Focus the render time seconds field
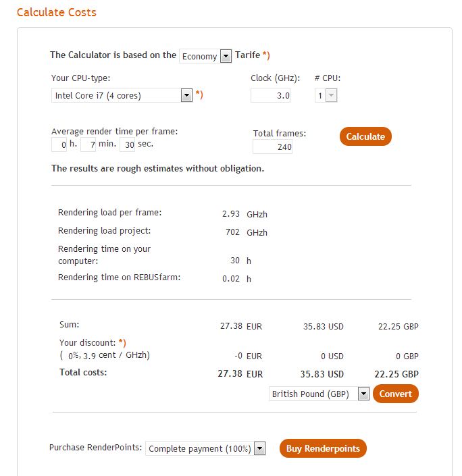This screenshot has height=476, width=462. [127, 144]
